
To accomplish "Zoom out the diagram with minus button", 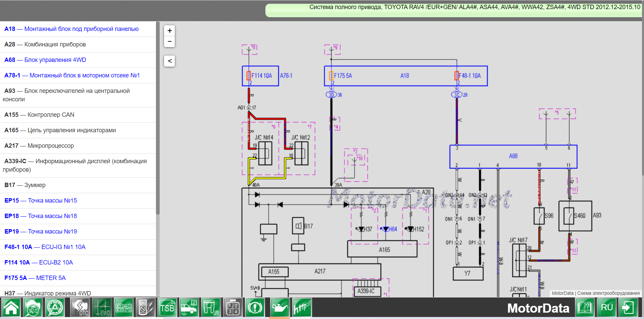I will click(x=170, y=41).
